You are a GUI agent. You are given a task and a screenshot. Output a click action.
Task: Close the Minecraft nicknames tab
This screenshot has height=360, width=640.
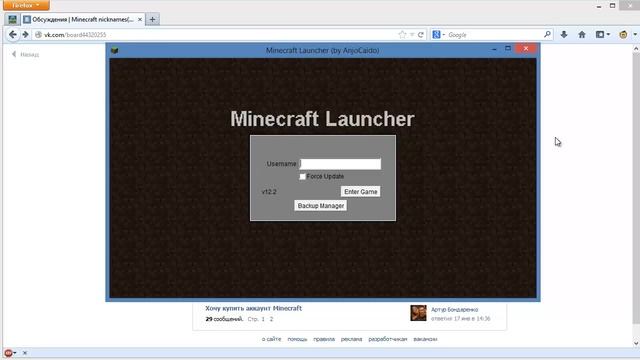tap(140, 19)
